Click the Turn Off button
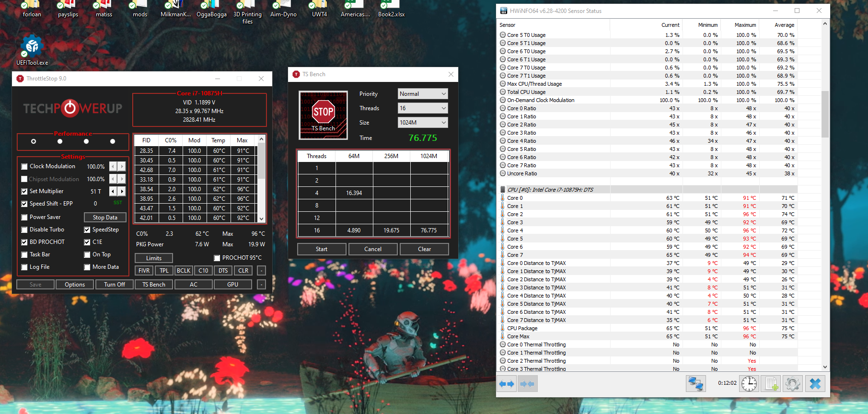 click(115, 285)
